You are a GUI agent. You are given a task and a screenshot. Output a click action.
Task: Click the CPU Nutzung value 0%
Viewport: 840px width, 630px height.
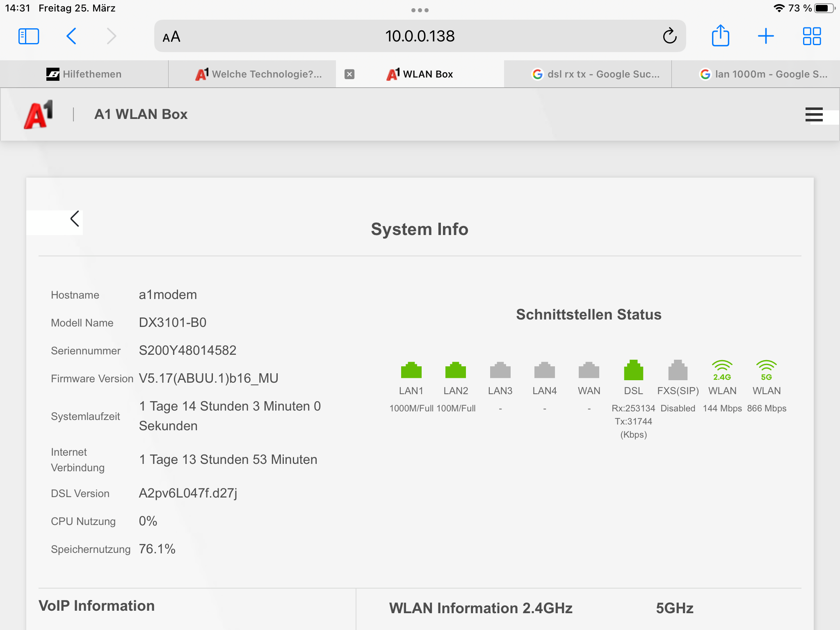click(148, 521)
